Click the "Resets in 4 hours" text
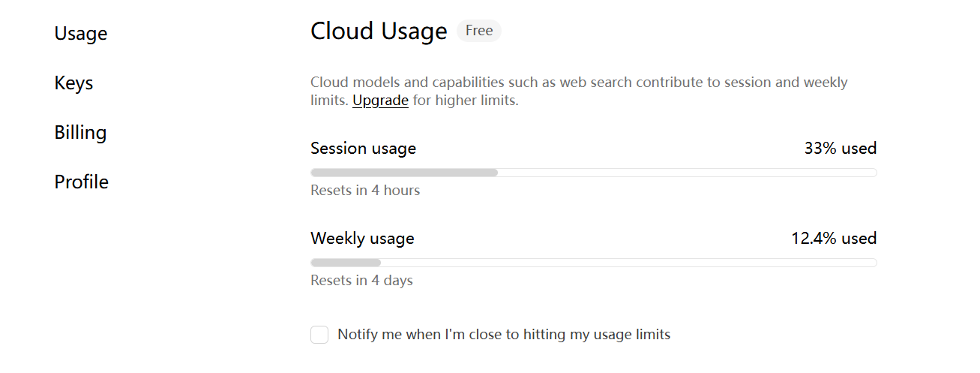The width and height of the screenshot is (980, 373). 365,191
